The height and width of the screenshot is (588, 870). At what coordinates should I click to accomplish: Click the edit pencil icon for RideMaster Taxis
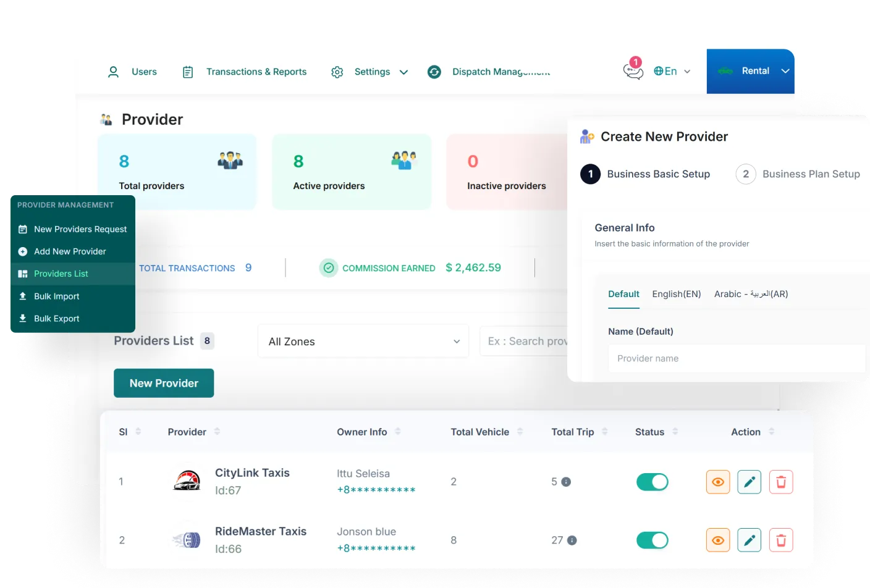coord(749,540)
